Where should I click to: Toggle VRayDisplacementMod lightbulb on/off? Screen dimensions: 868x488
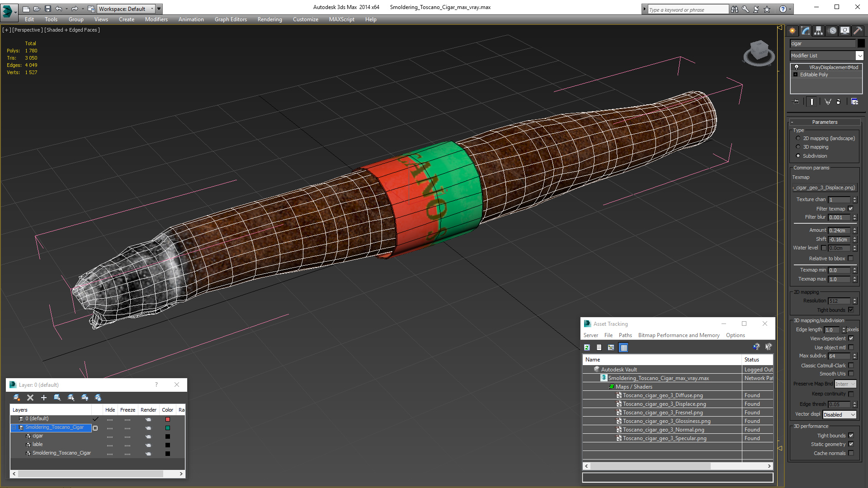pos(797,67)
